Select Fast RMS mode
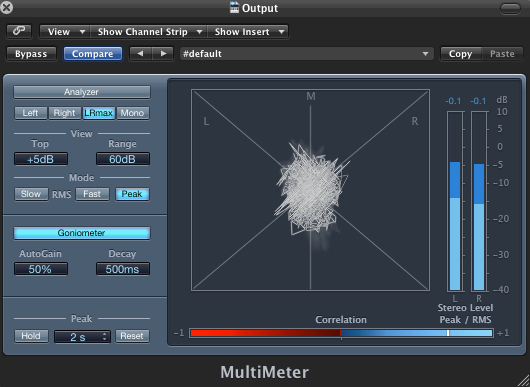 pyautogui.click(x=92, y=194)
